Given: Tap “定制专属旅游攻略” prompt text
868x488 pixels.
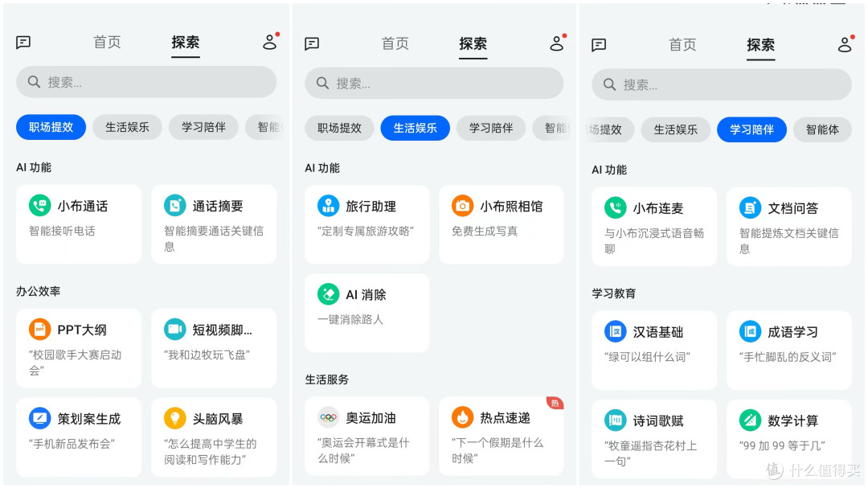Looking at the screenshot, I should [366, 231].
